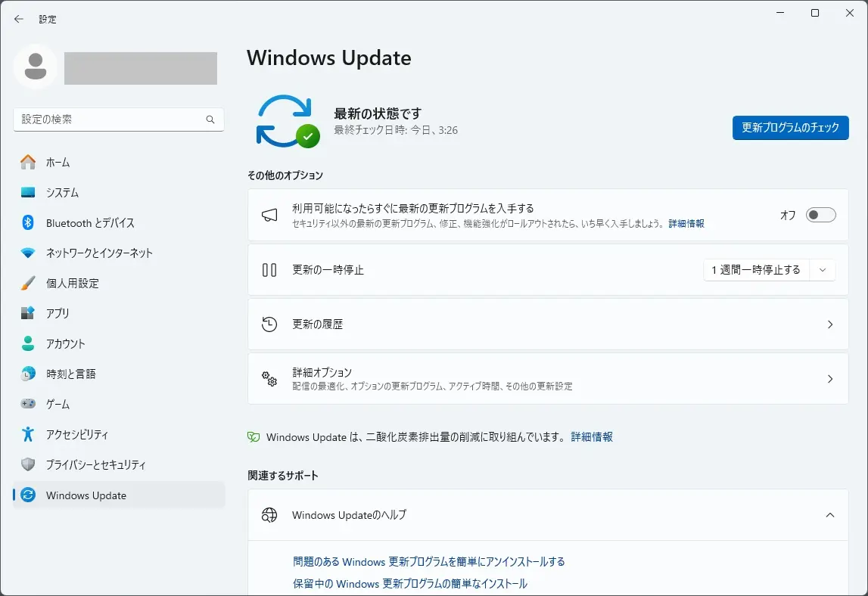Maximize the Settings window
The image size is (868, 596).
(x=815, y=13)
